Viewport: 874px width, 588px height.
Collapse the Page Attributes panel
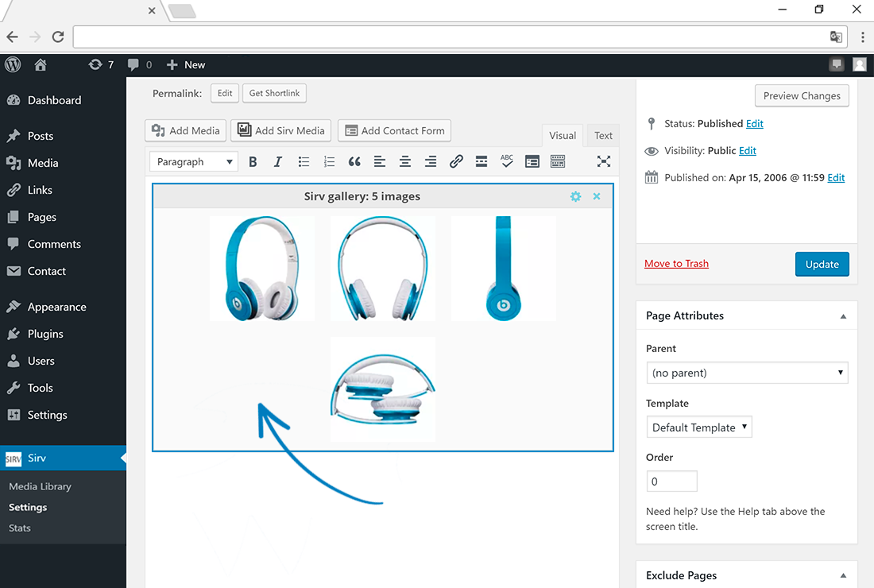tap(843, 316)
